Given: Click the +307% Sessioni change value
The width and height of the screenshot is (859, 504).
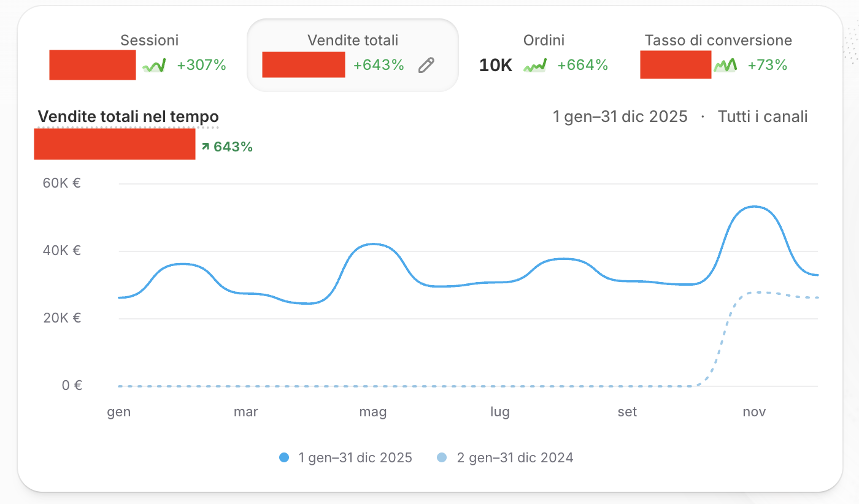Looking at the screenshot, I should tap(202, 65).
